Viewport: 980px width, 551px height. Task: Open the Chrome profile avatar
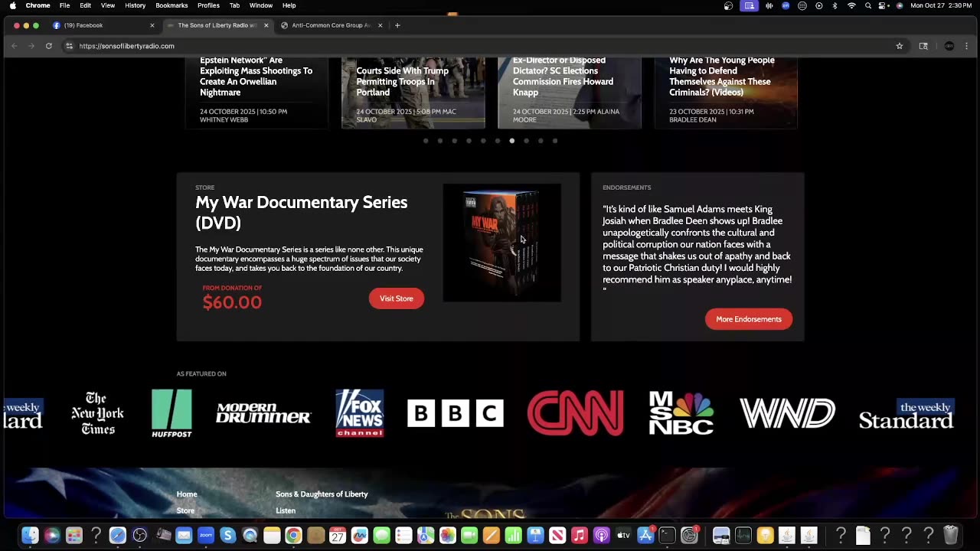(949, 46)
